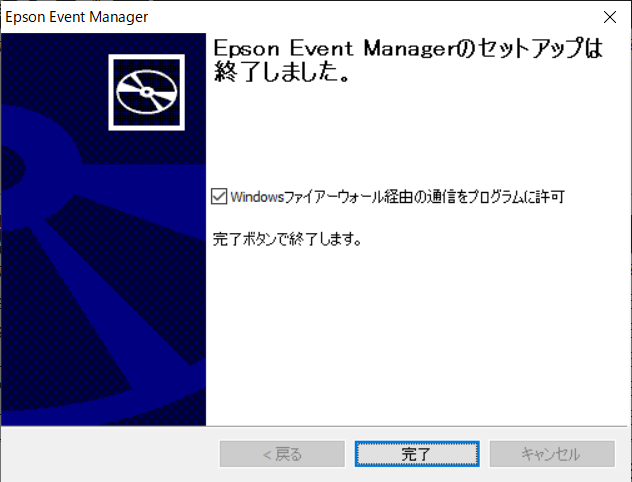Click the blue banner graphic on left
Screen dimensions: 632x482
(104, 229)
